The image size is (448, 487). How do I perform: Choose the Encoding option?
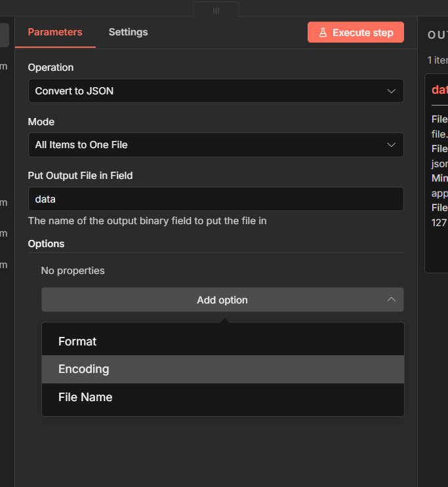84,369
